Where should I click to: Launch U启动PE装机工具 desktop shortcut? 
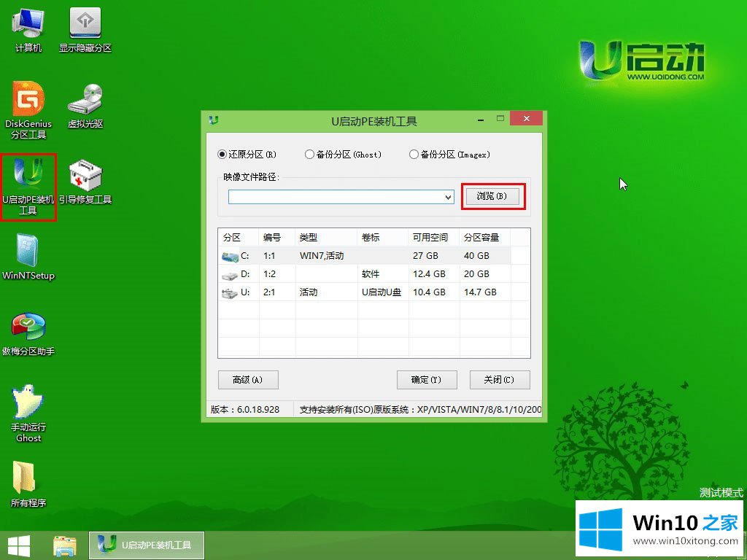(x=28, y=187)
